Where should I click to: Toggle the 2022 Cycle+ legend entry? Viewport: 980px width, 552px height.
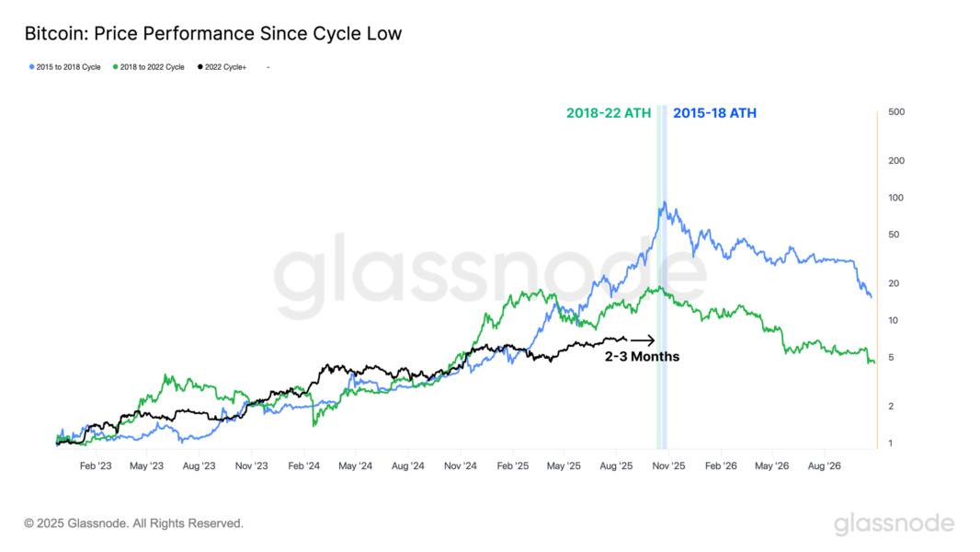pos(225,67)
